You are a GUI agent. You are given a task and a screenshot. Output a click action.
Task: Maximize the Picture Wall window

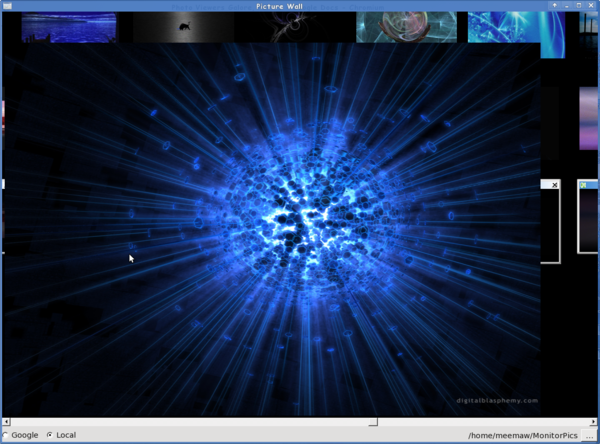(x=579, y=5)
